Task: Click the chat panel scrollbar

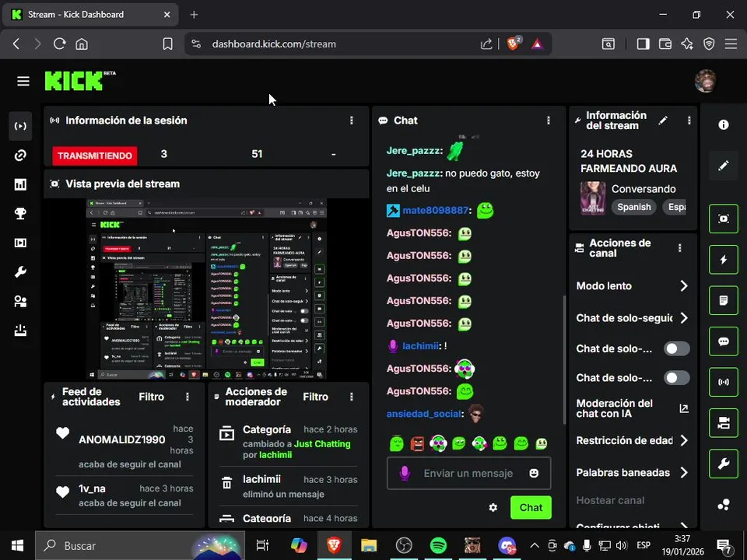Action: [565, 359]
